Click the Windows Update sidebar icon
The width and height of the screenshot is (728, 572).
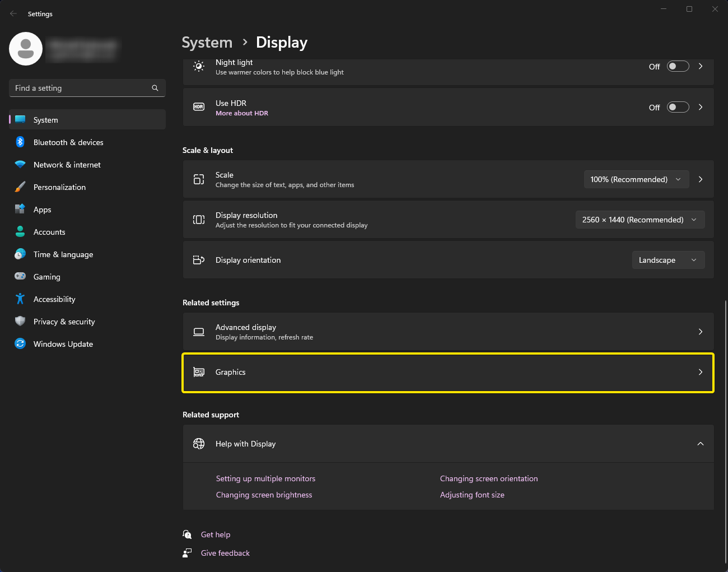point(20,344)
